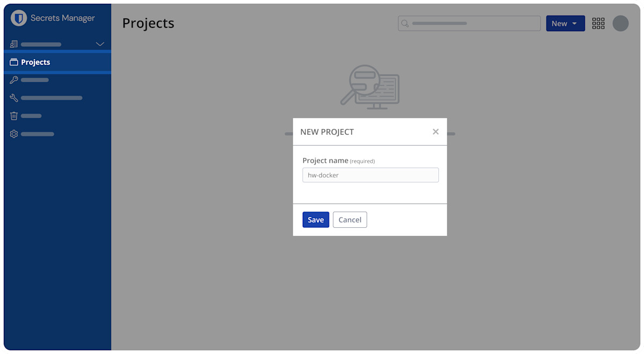This screenshot has height=354, width=644.
Task: Open the Projects sidebar item
Action: pos(36,62)
